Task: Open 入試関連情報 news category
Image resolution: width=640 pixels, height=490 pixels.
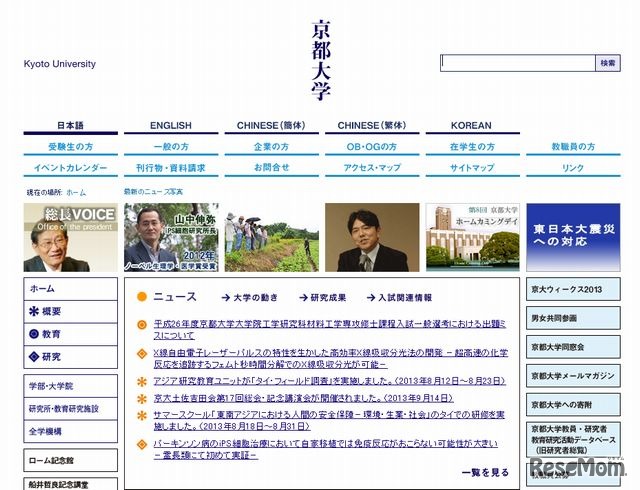Action: click(x=405, y=298)
